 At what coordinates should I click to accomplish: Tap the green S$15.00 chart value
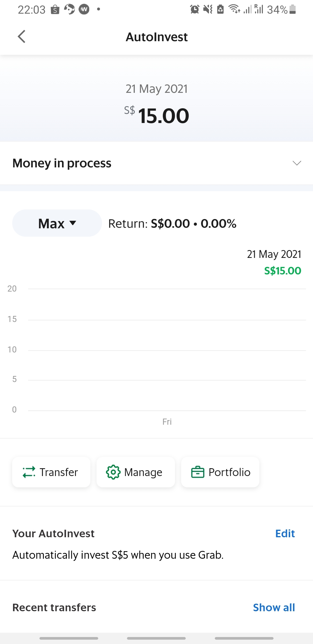pyautogui.click(x=283, y=271)
